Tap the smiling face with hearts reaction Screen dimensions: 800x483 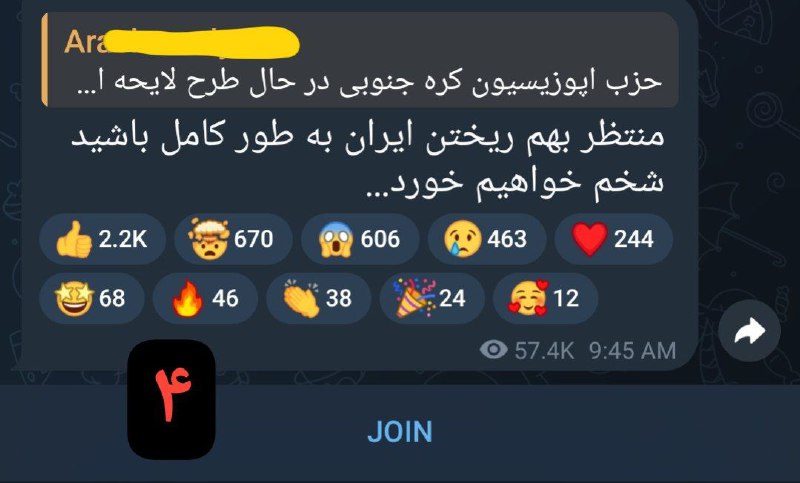click(545, 298)
